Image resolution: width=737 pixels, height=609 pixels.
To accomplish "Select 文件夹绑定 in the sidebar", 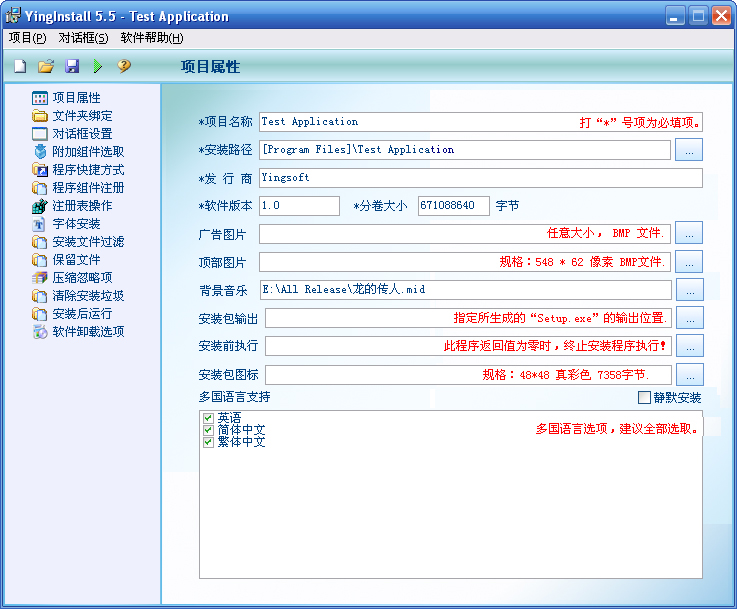I will (82, 116).
